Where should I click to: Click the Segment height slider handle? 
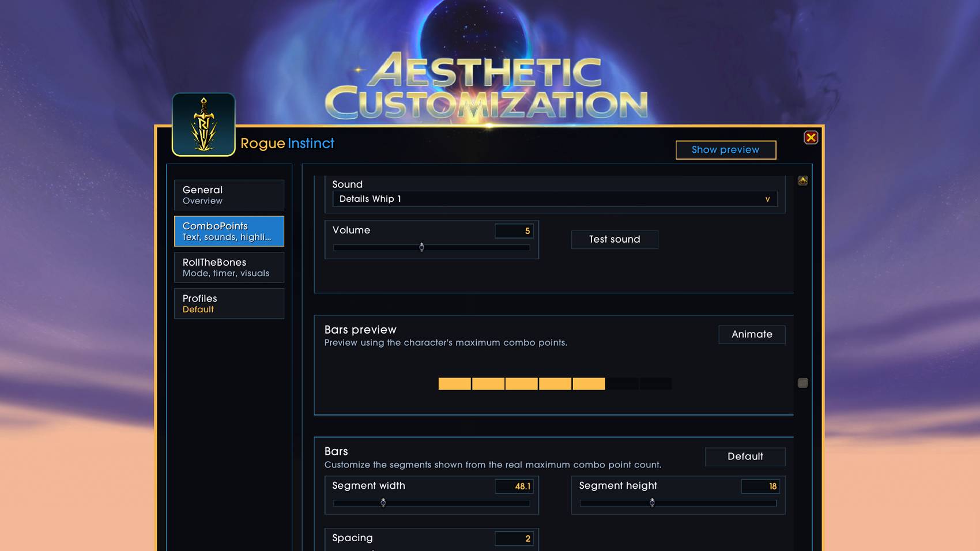click(x=652, y=503)
